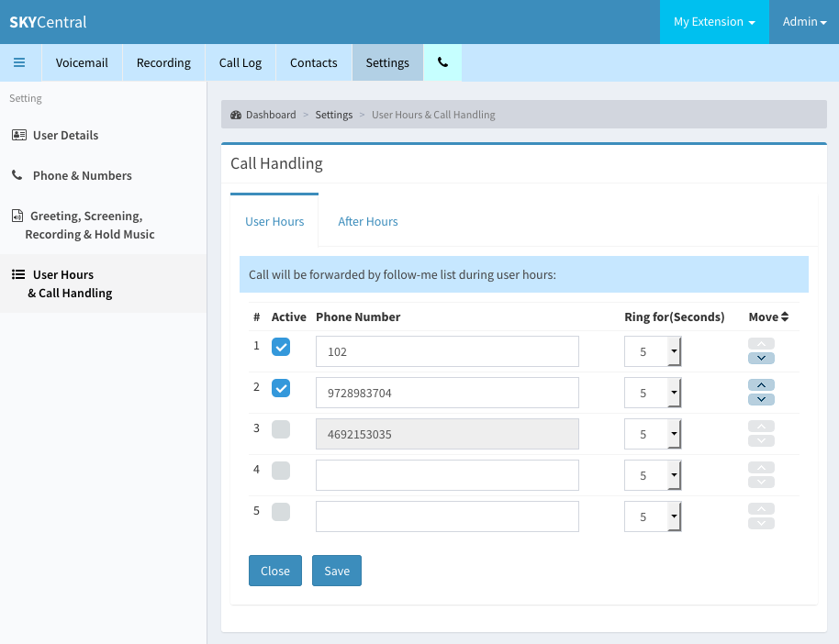Image resolution: width=839 pixels, height=644 pixels.
Task: Click User Hours & Call Handling breadcrumb text
Action: coord(433,115)
